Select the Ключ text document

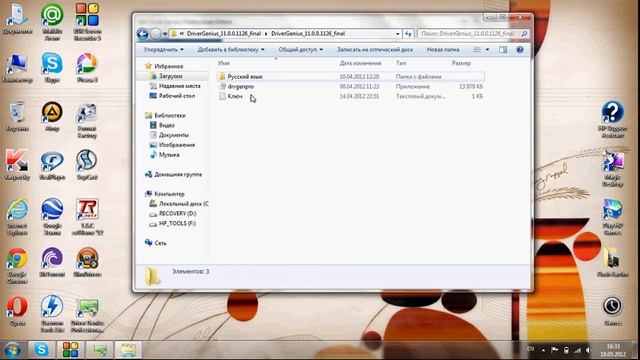[235, 96]
